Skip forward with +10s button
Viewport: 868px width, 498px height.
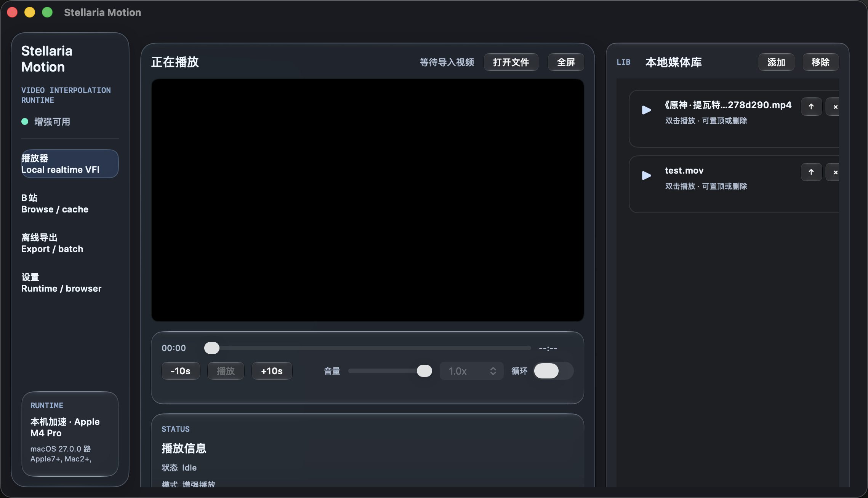coord(272,371)
